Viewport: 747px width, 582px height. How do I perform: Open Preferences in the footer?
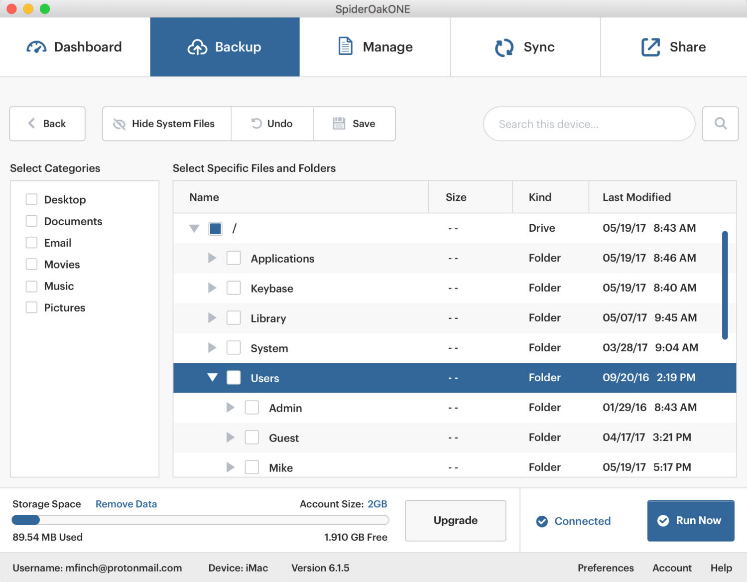[606, 568]
